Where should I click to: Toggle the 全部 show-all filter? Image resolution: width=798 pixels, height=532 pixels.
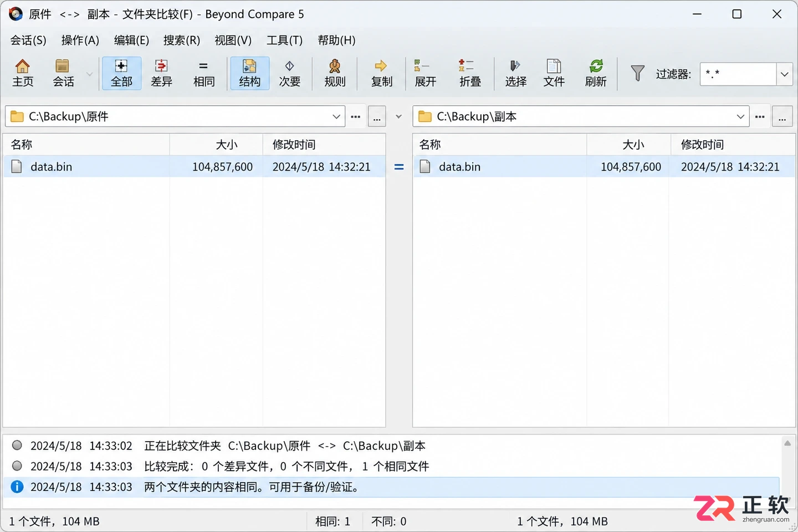click(x=121, y=73)
